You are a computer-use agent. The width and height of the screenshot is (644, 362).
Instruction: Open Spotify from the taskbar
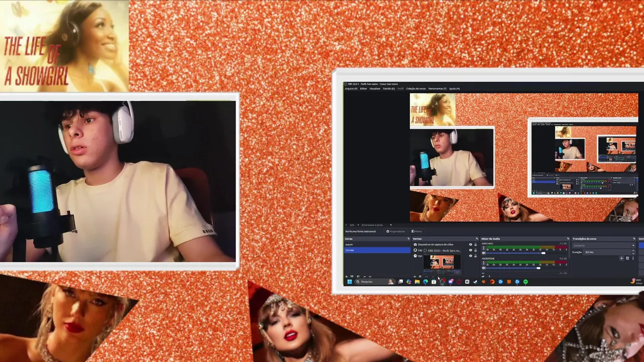point(526,282)
